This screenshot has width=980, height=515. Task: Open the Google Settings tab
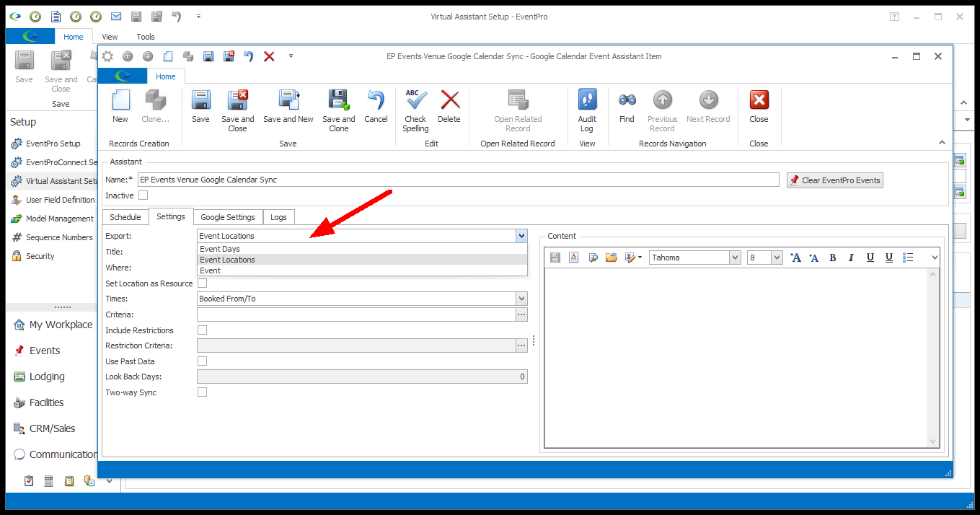(228, 217)
